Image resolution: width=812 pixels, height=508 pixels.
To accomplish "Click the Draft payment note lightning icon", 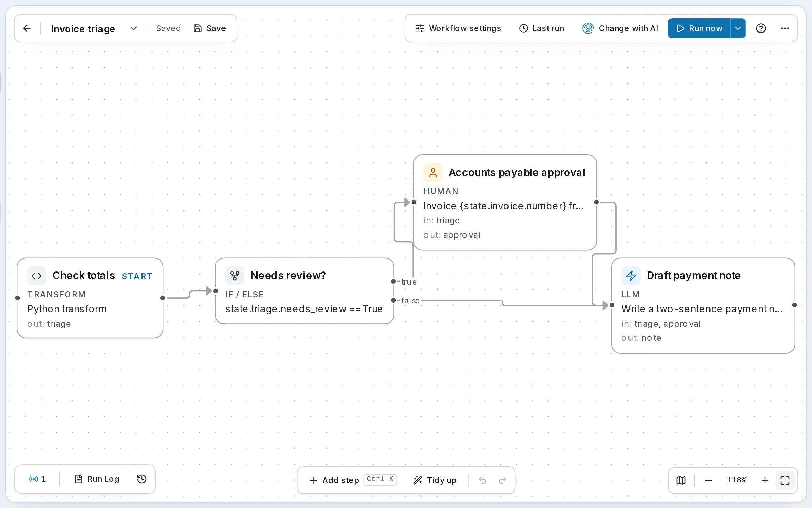I will 631,276.
